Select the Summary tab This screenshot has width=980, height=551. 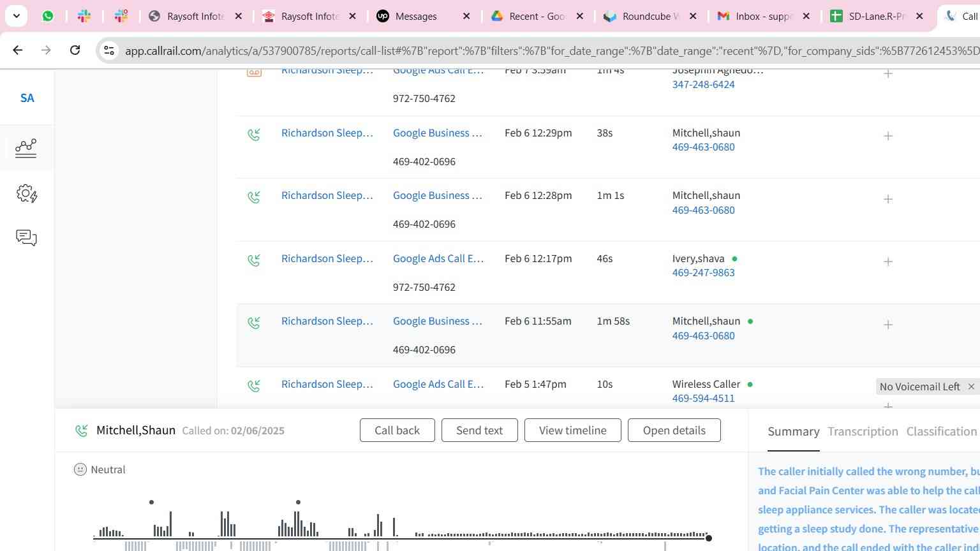[x=793, y=432]
